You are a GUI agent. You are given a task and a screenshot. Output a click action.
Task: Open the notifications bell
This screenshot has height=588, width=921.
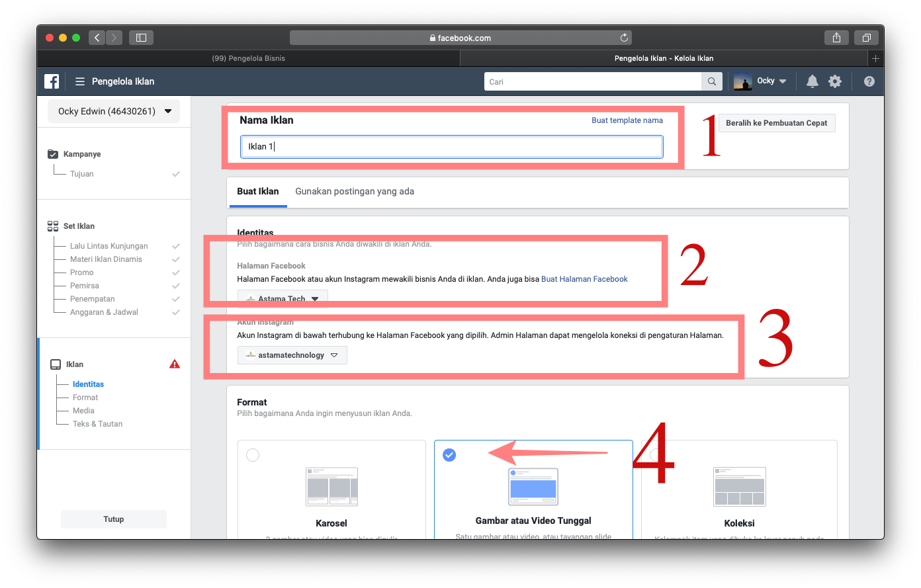(812, 81)
